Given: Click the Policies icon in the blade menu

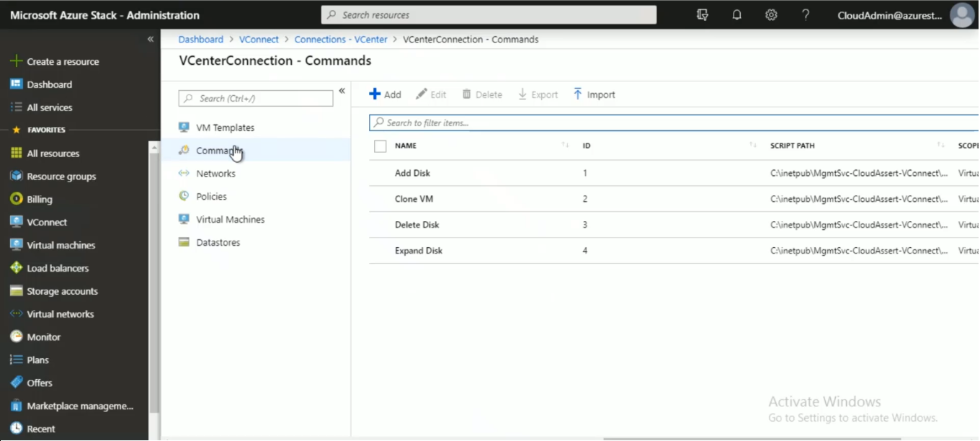Looking at the screenshot, I should 184,196.
